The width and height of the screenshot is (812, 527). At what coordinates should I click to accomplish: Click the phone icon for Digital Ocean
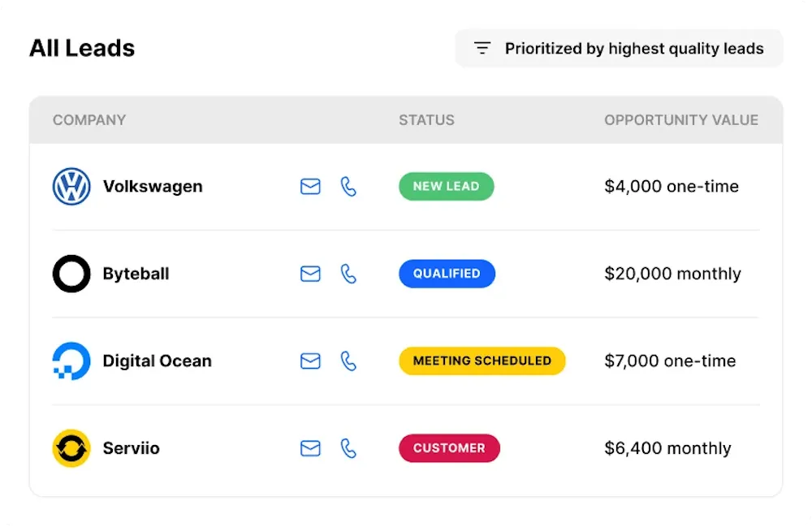(349, 361)
